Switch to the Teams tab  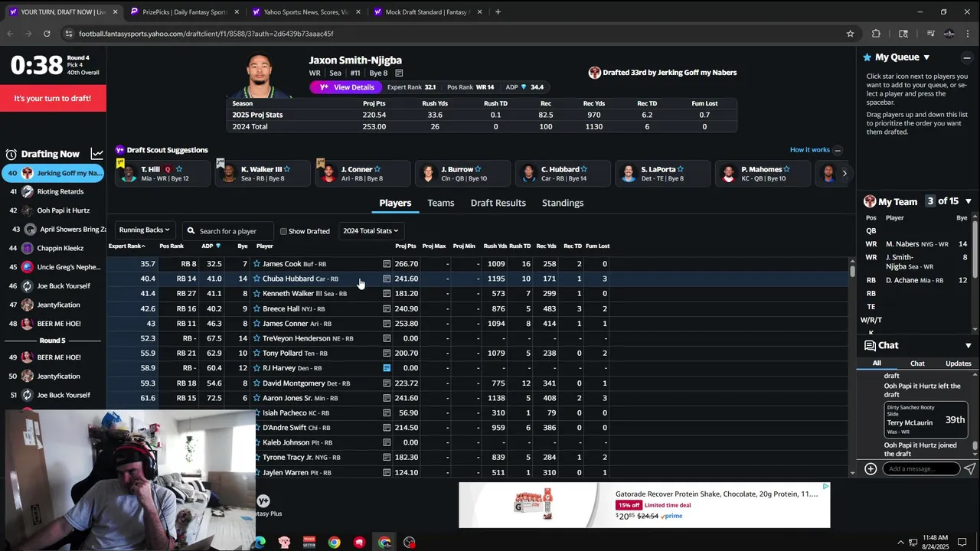tap(441, 203)
